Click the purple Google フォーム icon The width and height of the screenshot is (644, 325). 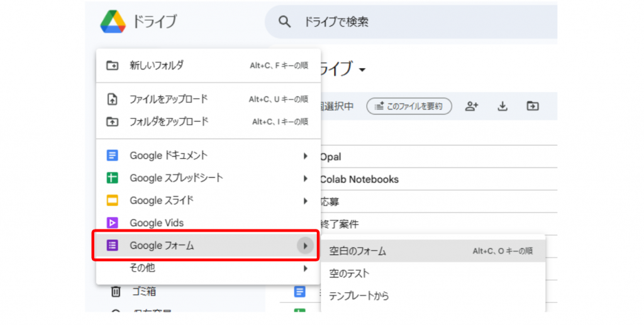[x=113, y=246]
